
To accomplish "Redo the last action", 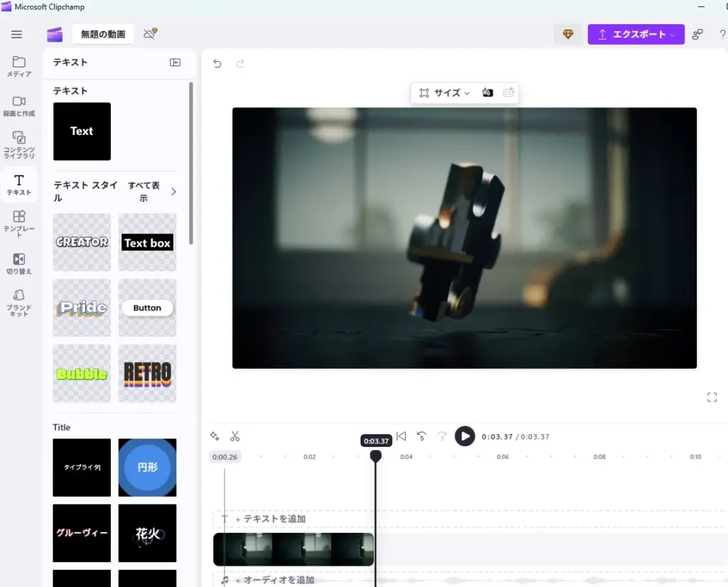I will [x=240, y=63].
